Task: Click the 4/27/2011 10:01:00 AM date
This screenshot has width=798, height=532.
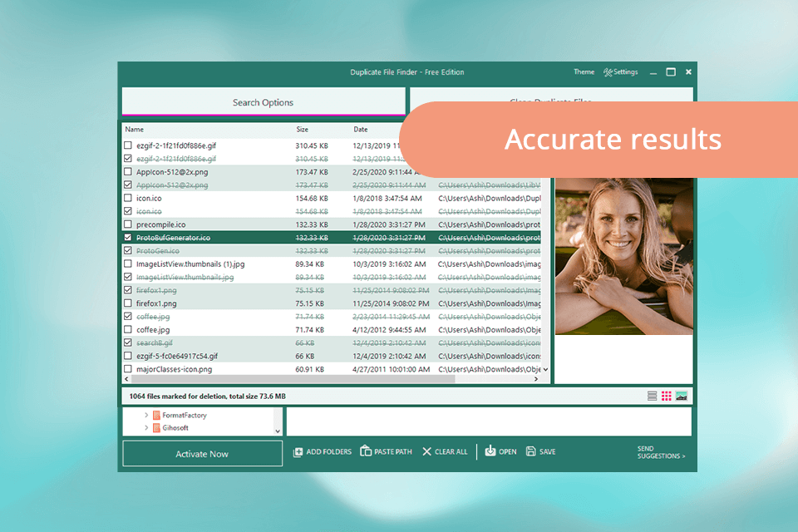Action: coord(391,370)
